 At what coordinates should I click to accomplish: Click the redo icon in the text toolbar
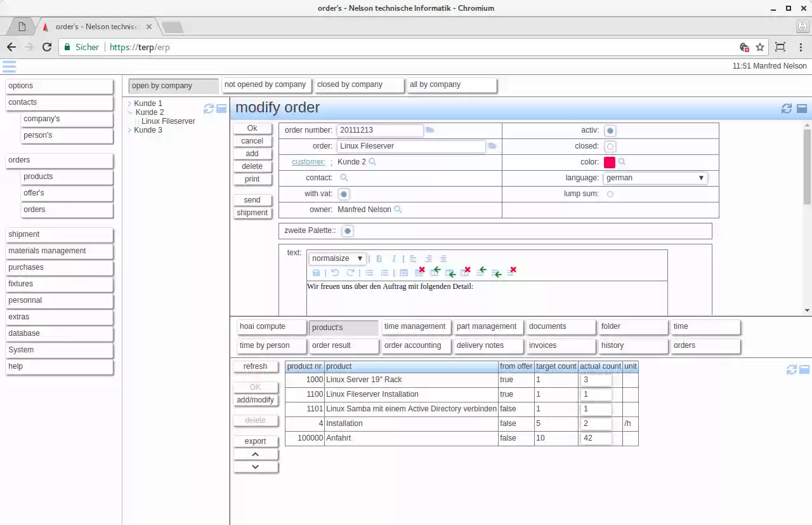[350, 272]
